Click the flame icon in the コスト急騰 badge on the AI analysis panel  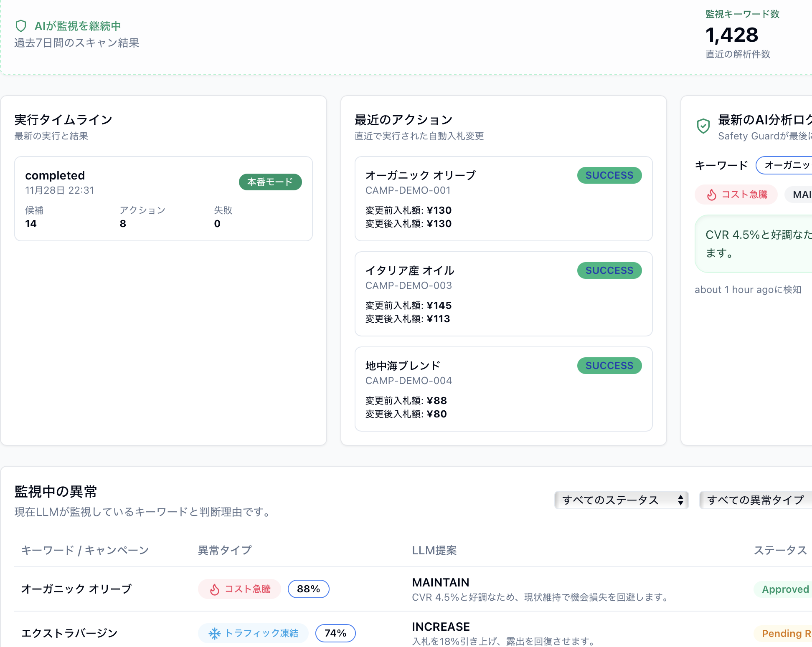pyautogui.click(x=712, y=195)
